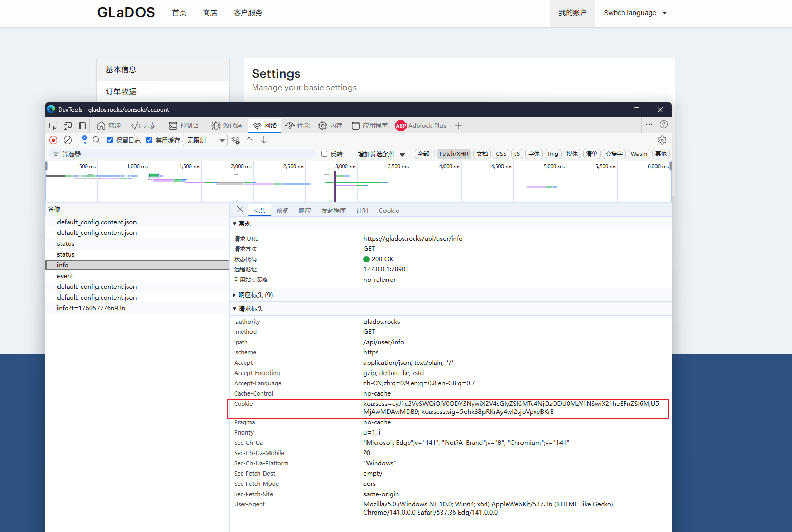Clear the network log

(x=68, y=140)
